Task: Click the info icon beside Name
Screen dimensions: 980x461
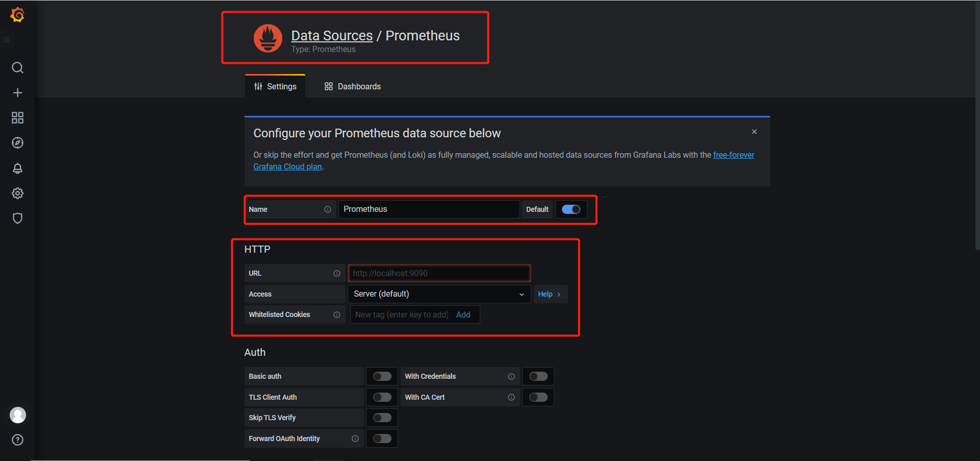Action: click(x=328, y=209)
